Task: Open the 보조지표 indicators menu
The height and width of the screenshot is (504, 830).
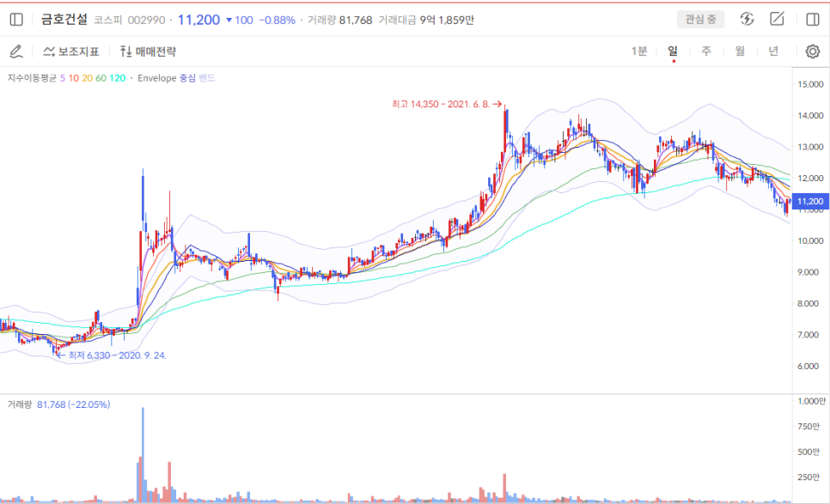Action: (71, 52)
